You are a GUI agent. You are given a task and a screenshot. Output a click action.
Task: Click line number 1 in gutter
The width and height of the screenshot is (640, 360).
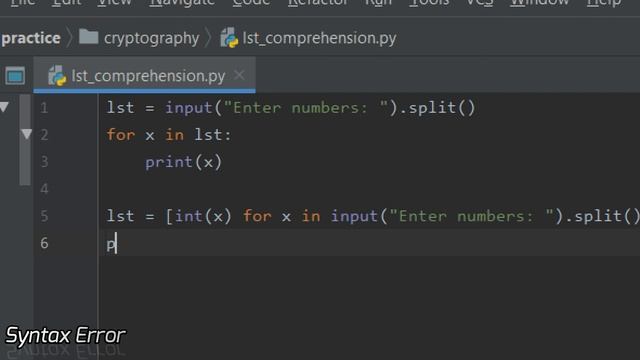click(44, 108)
